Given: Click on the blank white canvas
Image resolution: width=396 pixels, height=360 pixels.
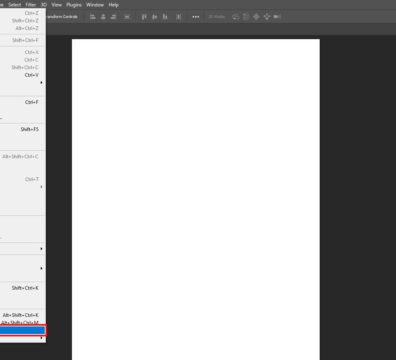Looking at the screenshot, I should [196, 199].
